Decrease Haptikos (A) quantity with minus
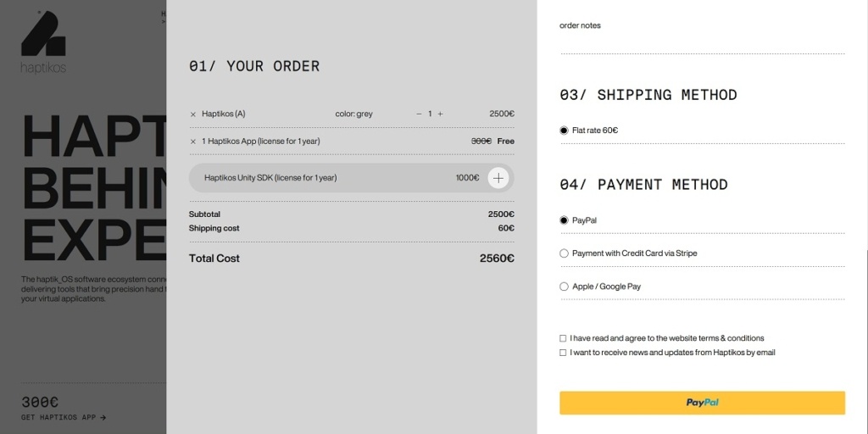 tap(419, 114)
